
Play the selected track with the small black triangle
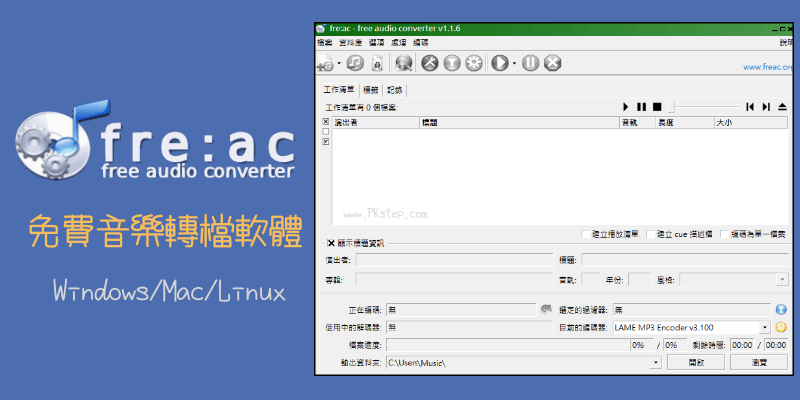pyautogui.click(x=626, y=107)
